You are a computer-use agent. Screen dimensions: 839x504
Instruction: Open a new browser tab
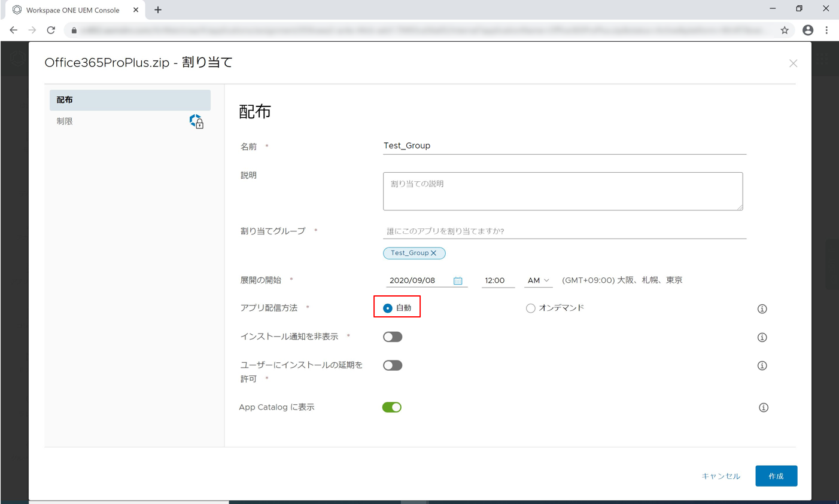click(x=158, y=10)
